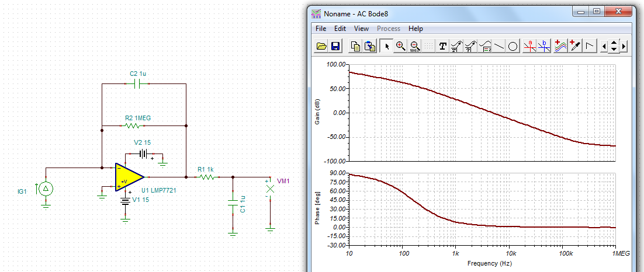Activate the Zoom In magnifier tool
Viewport: 644px width, 272px height.
click(x=401, y=46)
